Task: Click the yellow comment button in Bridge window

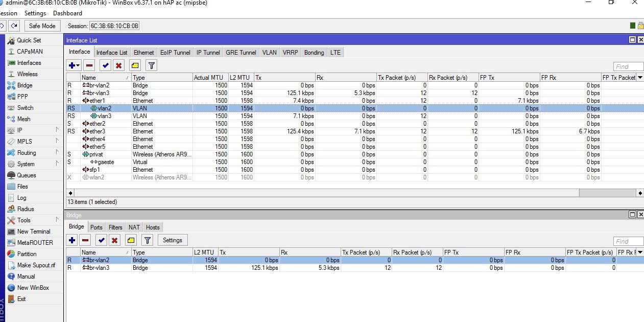Action: point(131,240)
